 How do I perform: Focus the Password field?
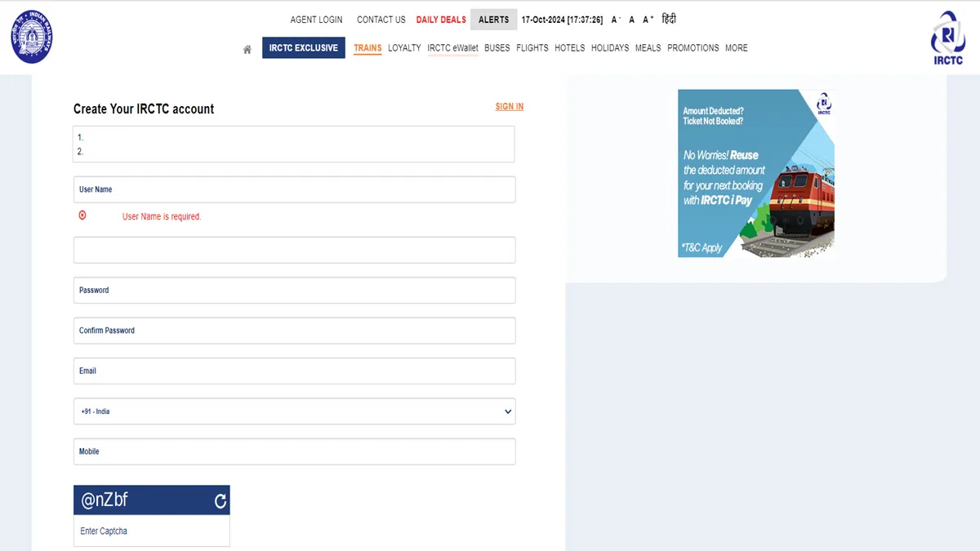294,291
